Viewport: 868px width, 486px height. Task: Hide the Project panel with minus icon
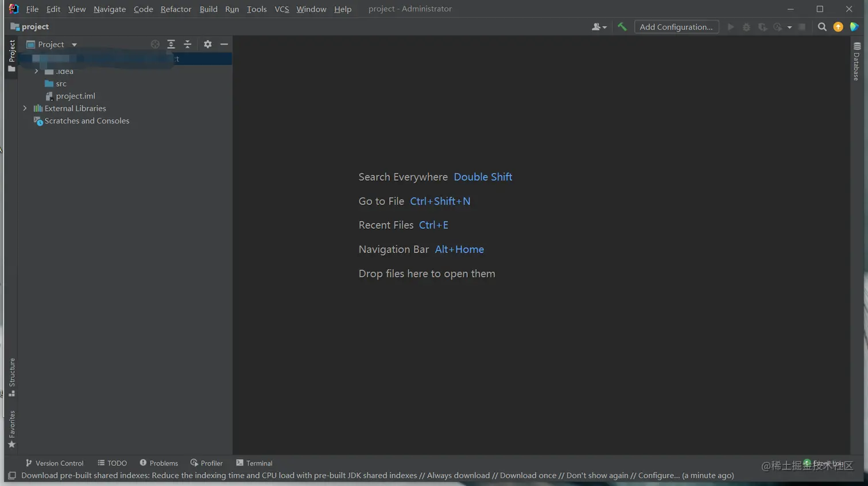tap(224, 44)
